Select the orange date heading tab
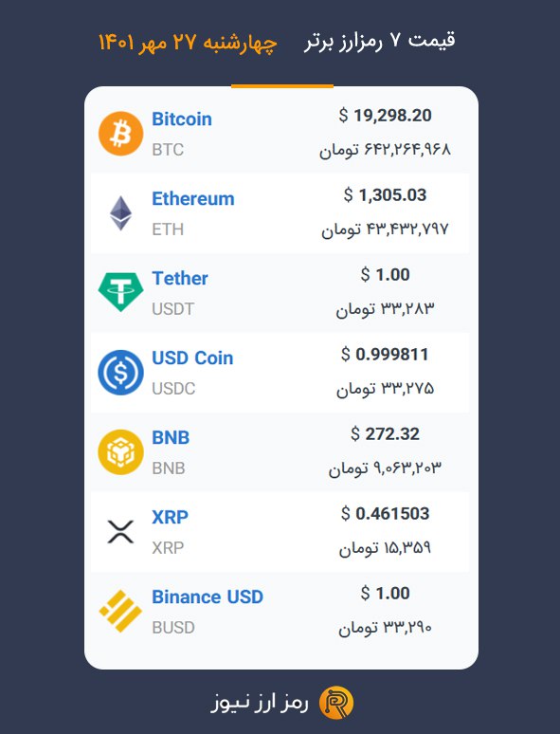The image size is (560, 734). (188, 42)
